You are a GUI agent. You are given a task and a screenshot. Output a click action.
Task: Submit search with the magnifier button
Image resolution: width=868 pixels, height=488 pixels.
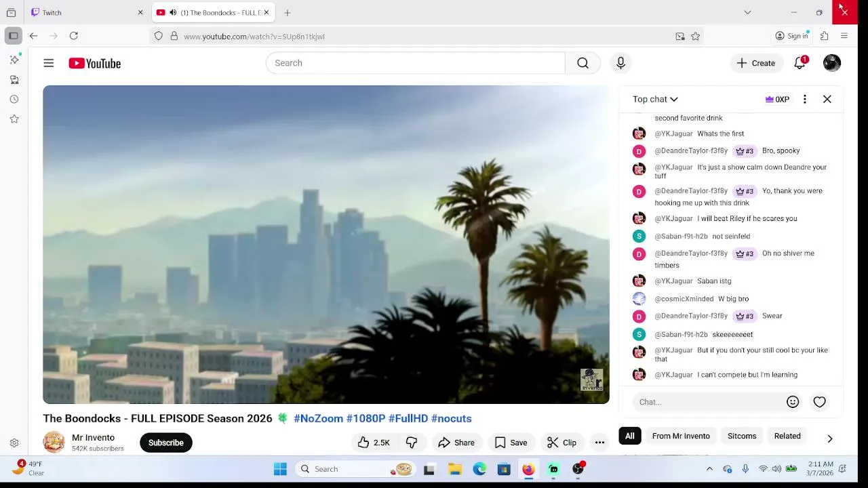tap(583, 63)
